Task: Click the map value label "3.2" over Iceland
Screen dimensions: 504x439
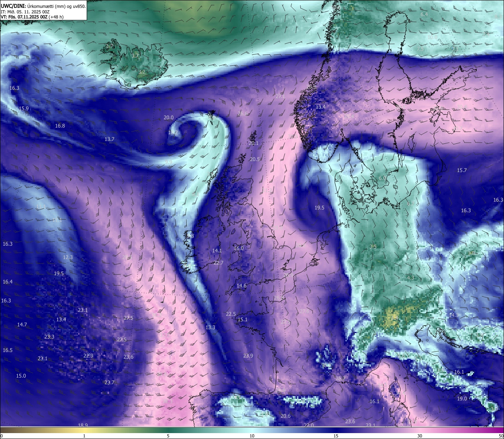Action: pos(142,72)
